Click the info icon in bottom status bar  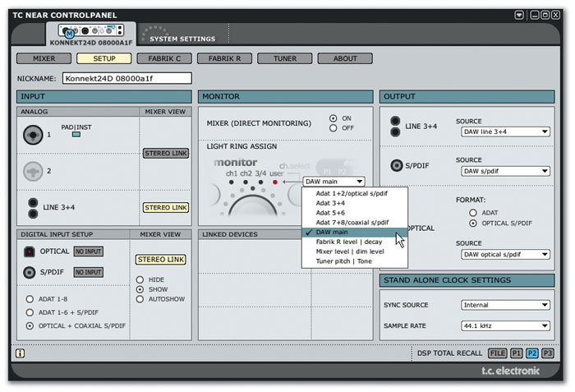click(20, 353)
